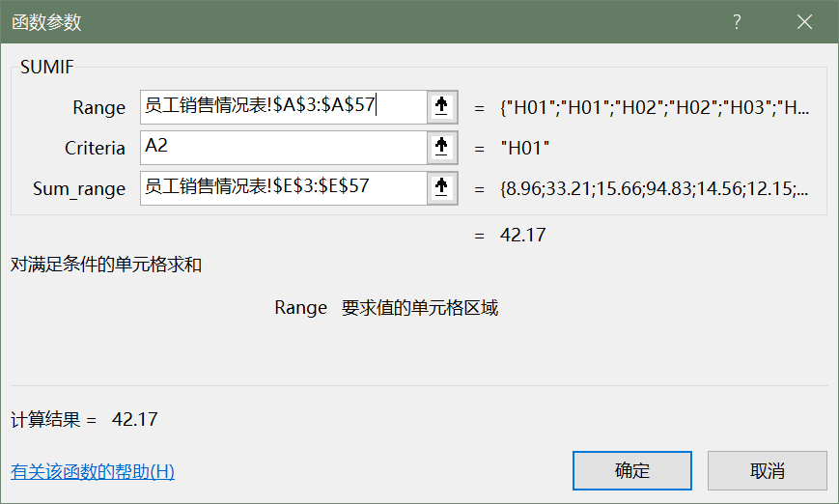Collapse dialog using the Range selector arrow
839x504 pixels.
441,107
